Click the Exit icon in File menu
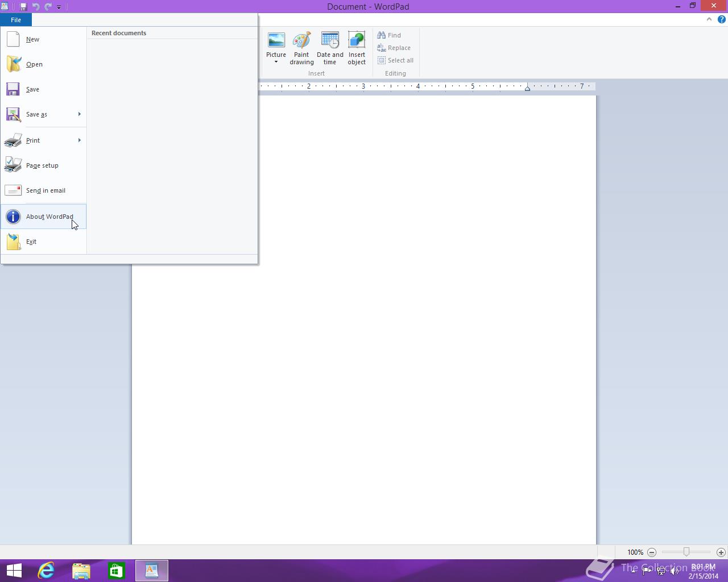This screenshot has height=582, width=728. tap(13, 242)
